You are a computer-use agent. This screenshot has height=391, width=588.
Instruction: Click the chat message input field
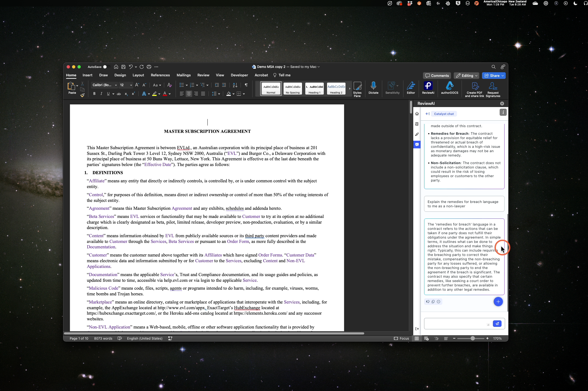coord(458,323)
